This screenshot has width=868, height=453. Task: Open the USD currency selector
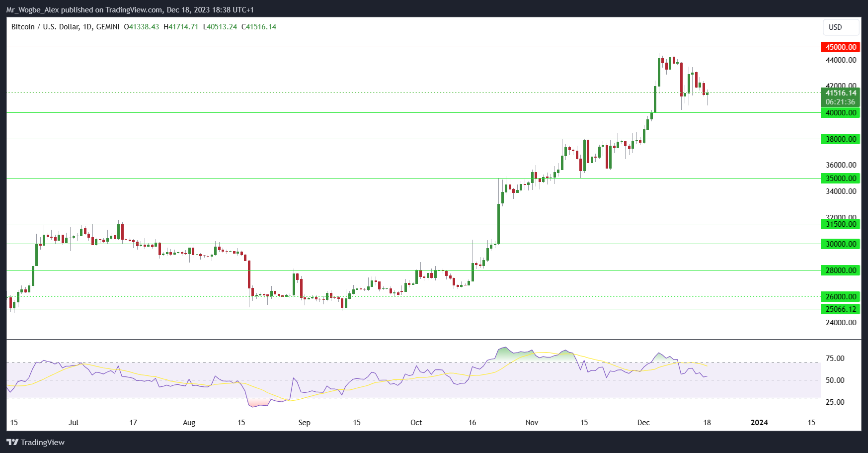(841, 27)
